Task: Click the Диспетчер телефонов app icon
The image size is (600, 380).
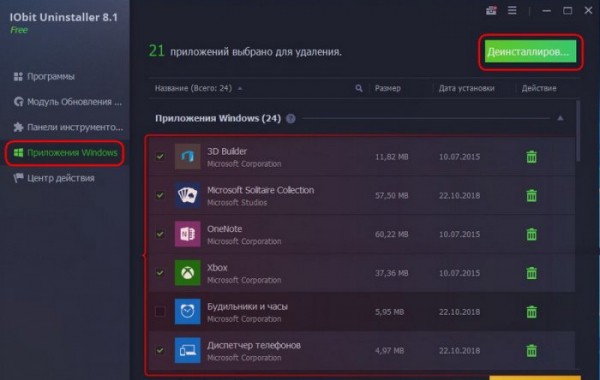Action: (x=188, y=350)
